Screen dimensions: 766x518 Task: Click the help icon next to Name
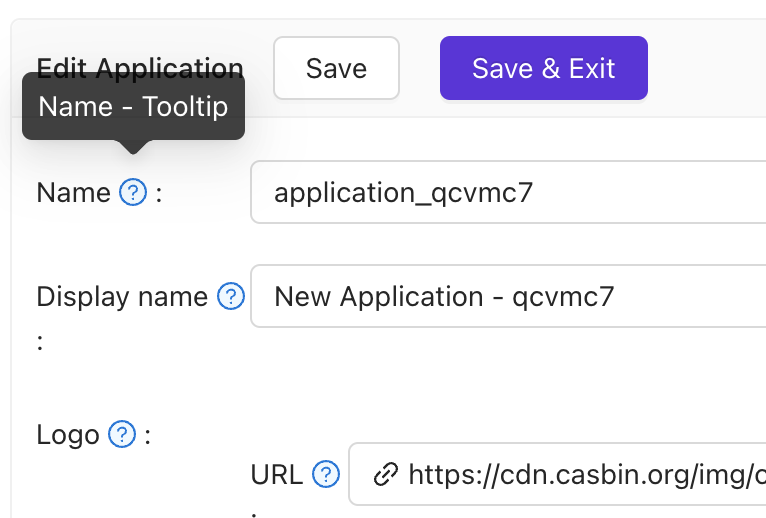click(133, 193)
